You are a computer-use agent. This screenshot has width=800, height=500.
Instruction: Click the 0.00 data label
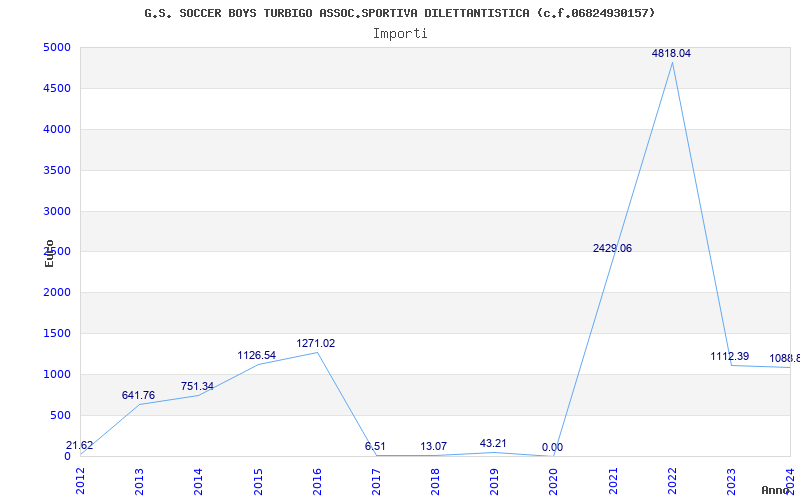tap(553, 447)
